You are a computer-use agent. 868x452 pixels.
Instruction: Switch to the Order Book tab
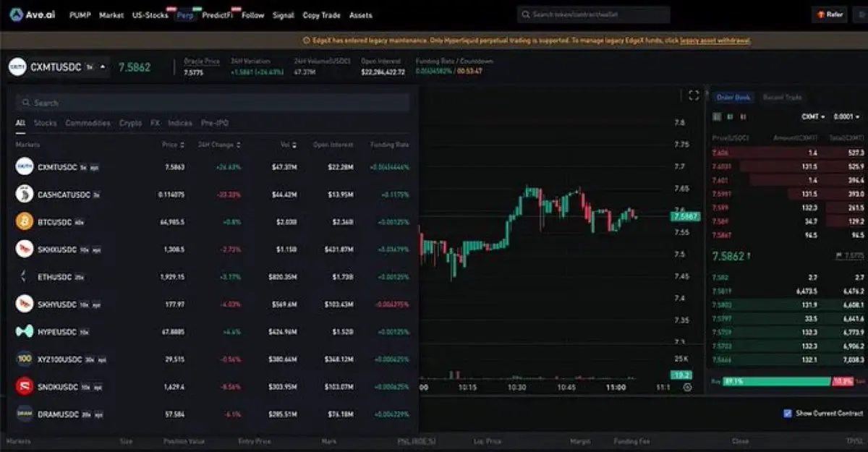733,97
